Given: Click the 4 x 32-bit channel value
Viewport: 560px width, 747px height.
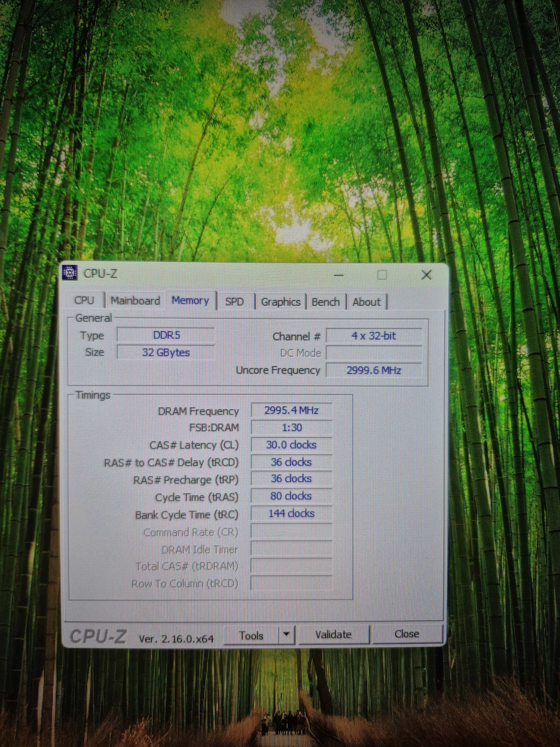Looking at the screenshot, I should pos(374,336).
